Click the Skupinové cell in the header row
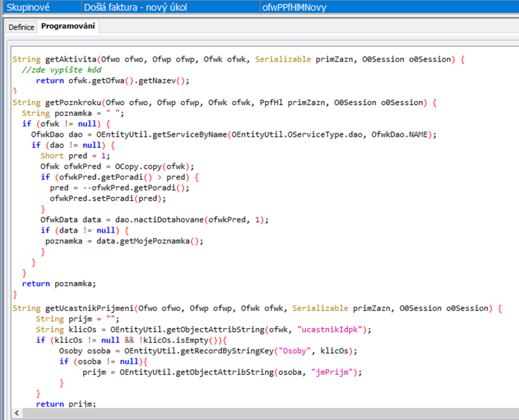 pyautogui.click(x=40, y=7)
